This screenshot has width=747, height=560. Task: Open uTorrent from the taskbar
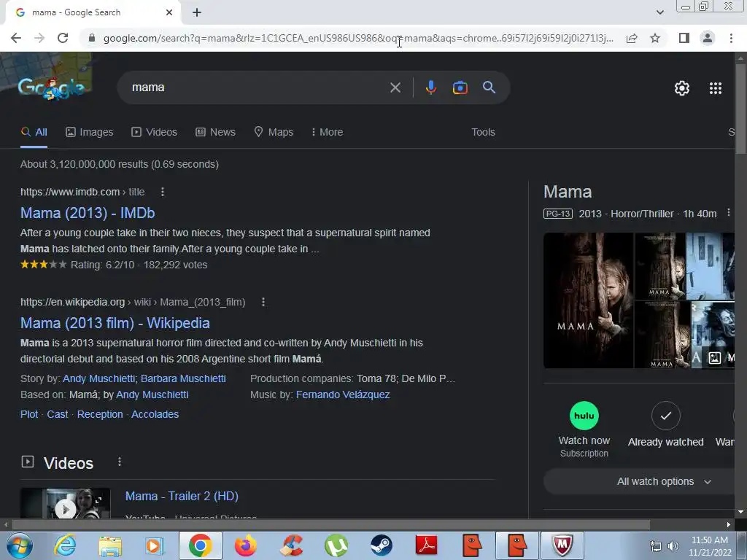(x=336, y=545)
